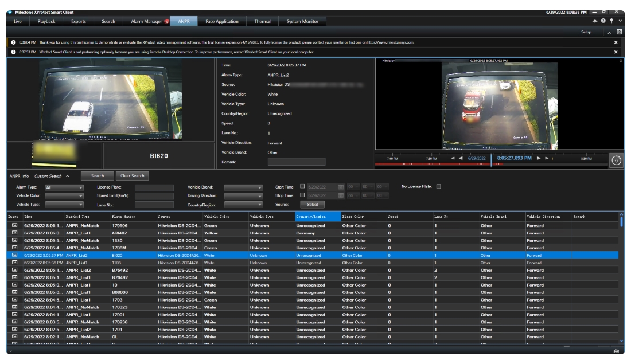Open the Vehicle Type dropdown

coord(64,205)
